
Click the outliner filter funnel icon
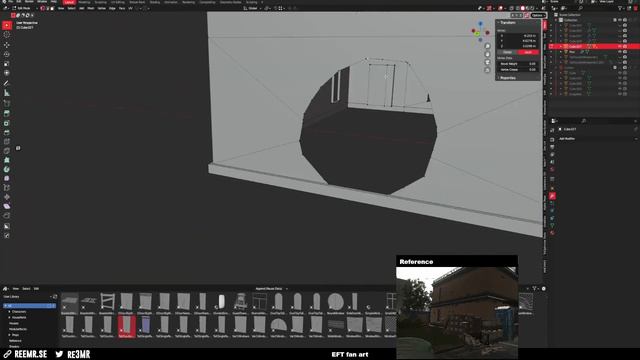tap(620, 8)
